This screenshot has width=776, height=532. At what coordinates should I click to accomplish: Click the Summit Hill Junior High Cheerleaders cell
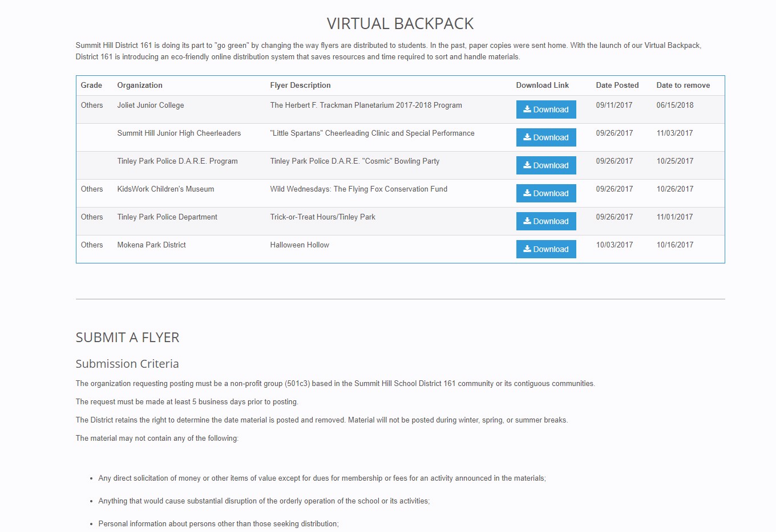coord(179,133)
